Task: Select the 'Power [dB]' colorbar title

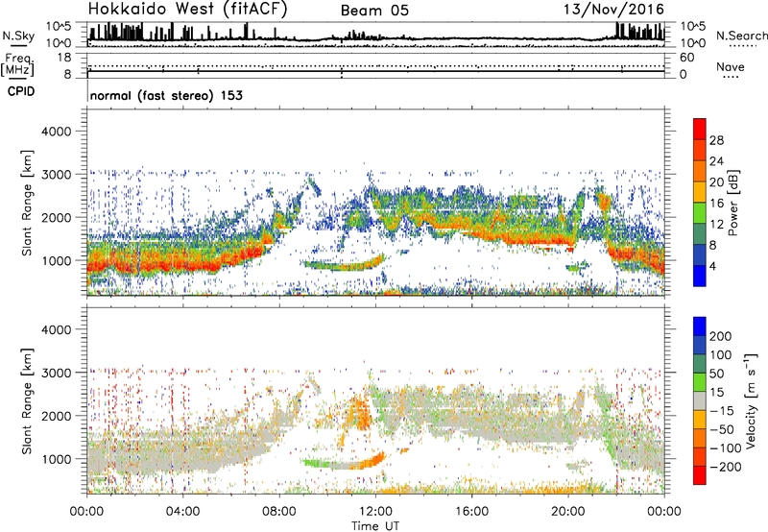Action: pyautogui.click(x=733, y=203)
